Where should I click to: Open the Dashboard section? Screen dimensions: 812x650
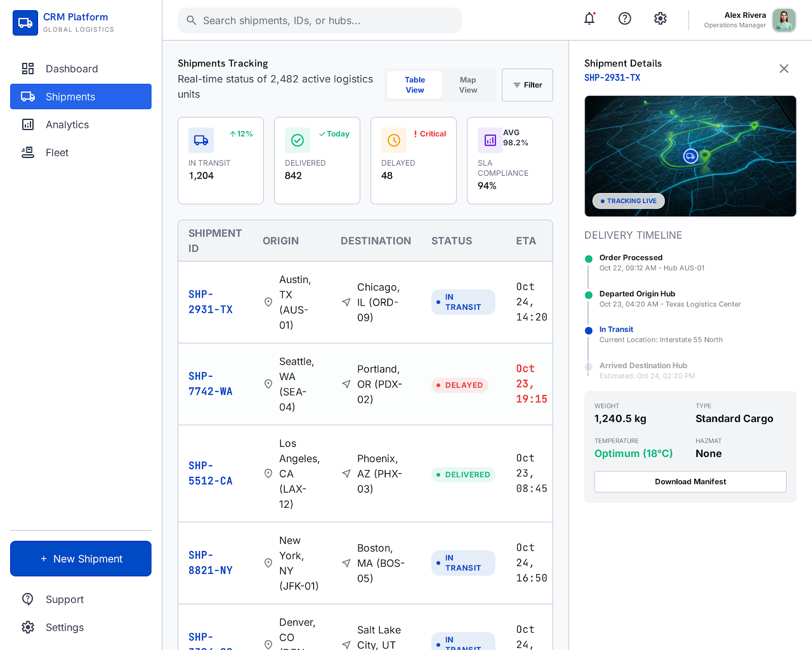(x=81, y=69)
